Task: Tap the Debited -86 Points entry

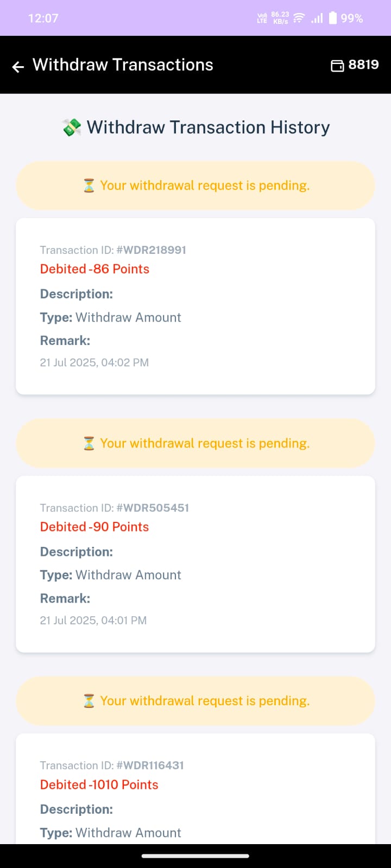Action: 94,269
